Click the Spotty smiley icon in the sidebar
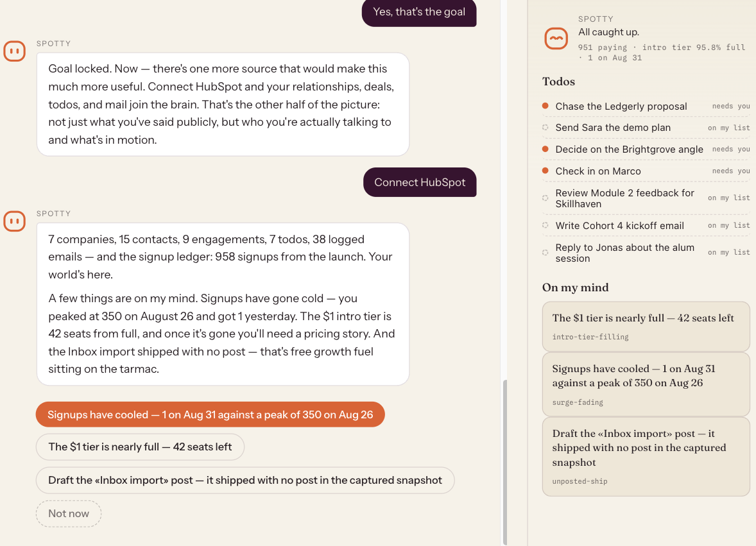 click(556, 38)
